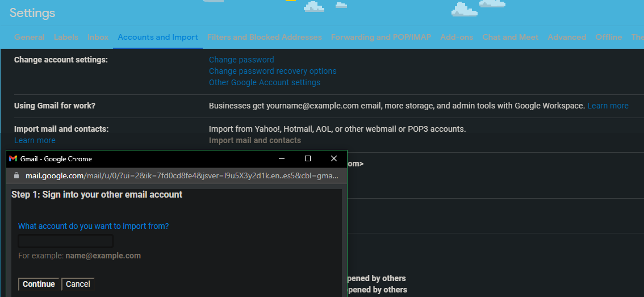Open the Offline settings tab
The height and width of the screenshot is (297, 644).
tap(609, 37)
